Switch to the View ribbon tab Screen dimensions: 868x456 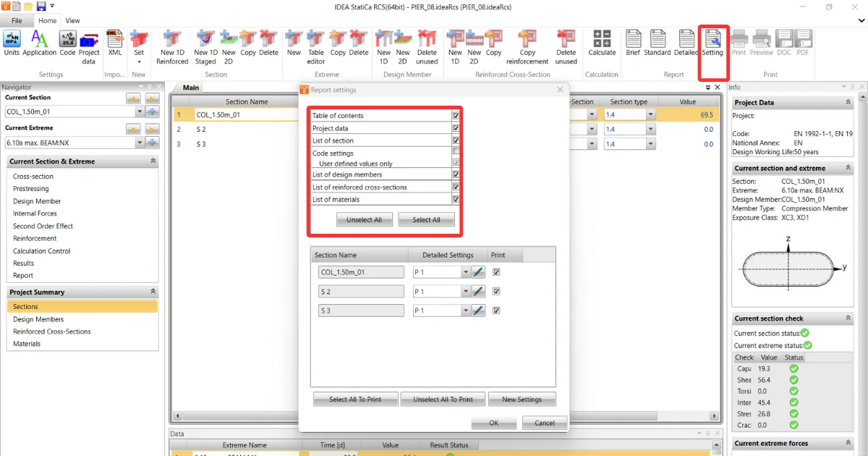point(72,20)
